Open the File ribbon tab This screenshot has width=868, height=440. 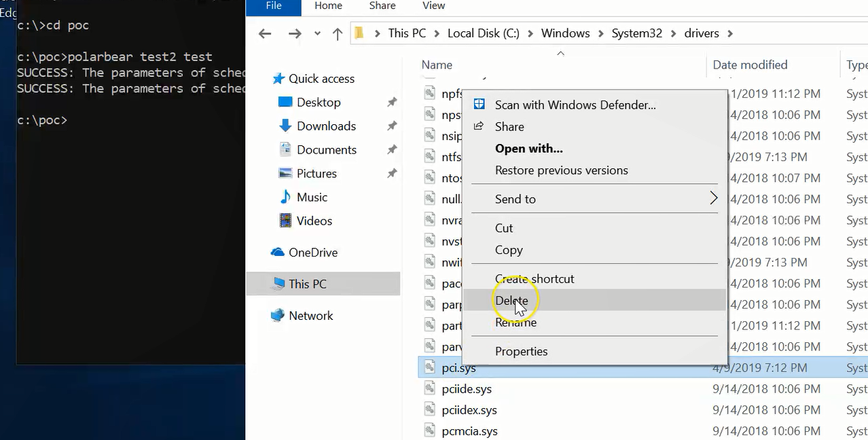point(274,6)
